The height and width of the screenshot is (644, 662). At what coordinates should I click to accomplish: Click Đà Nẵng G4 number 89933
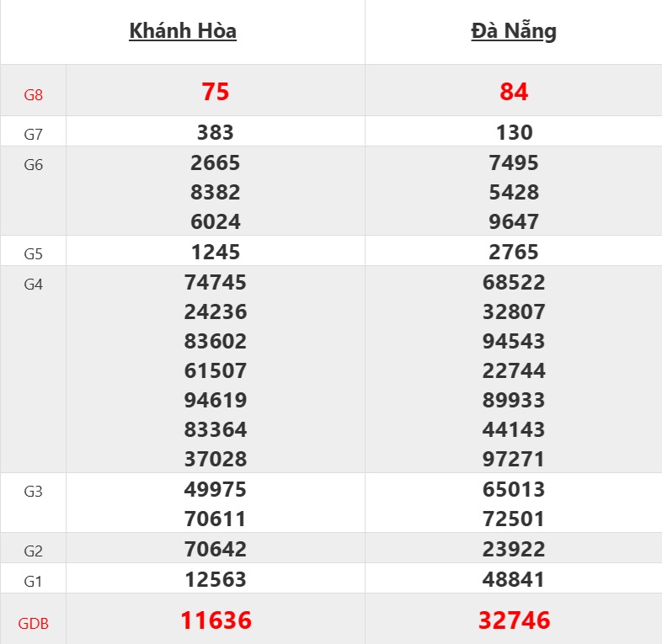pos(514,401)
